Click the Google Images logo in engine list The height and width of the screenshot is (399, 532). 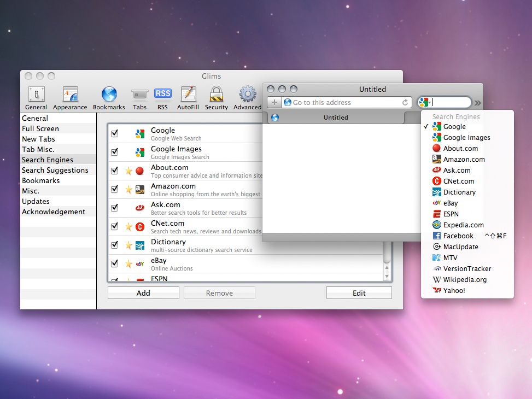(x=140, y=152)
